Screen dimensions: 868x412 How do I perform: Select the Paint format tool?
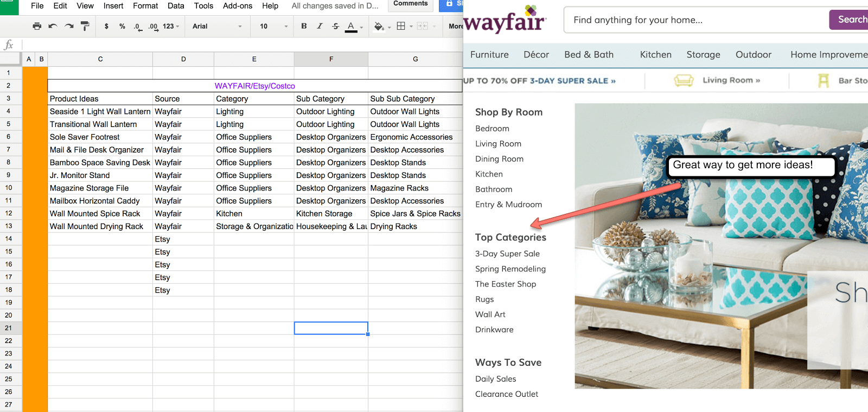point(85,26)
